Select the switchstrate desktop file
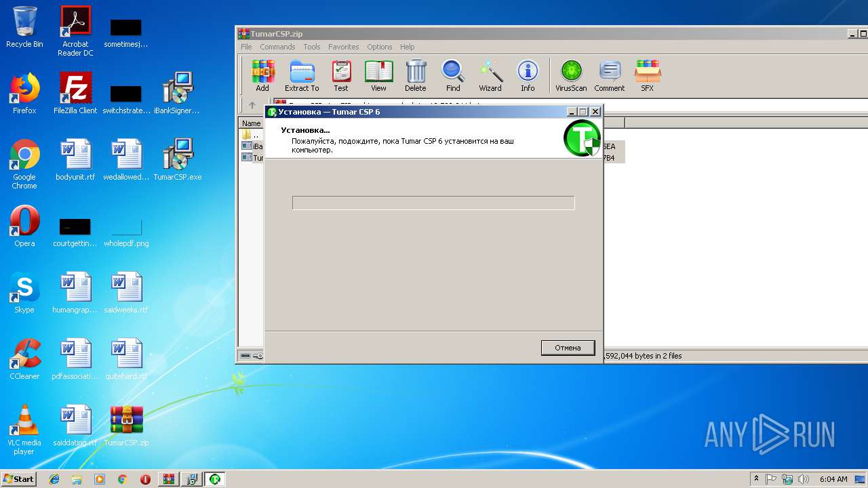This screenshot has width=868, height=488. [x=126, y=99]
